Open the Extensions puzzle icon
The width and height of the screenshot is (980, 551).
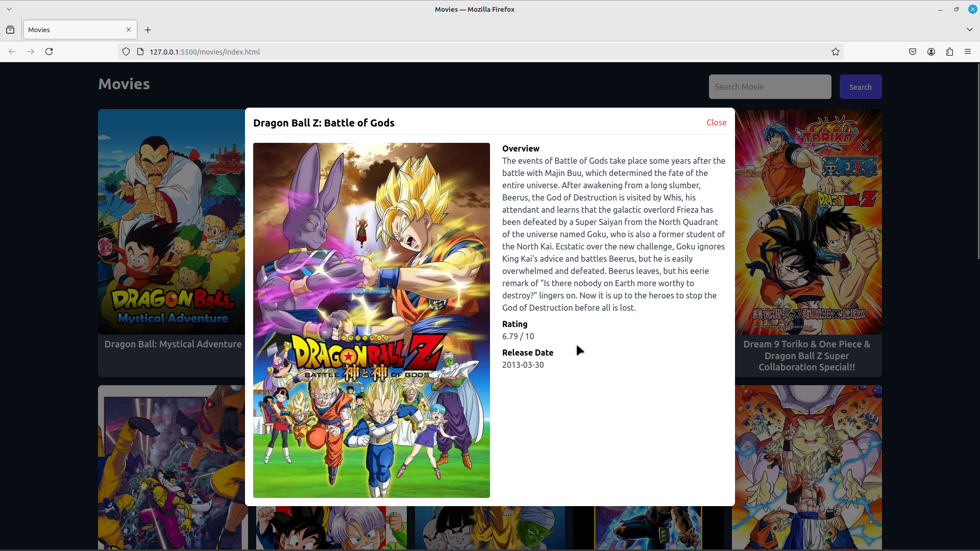click(x=949, y=52)
